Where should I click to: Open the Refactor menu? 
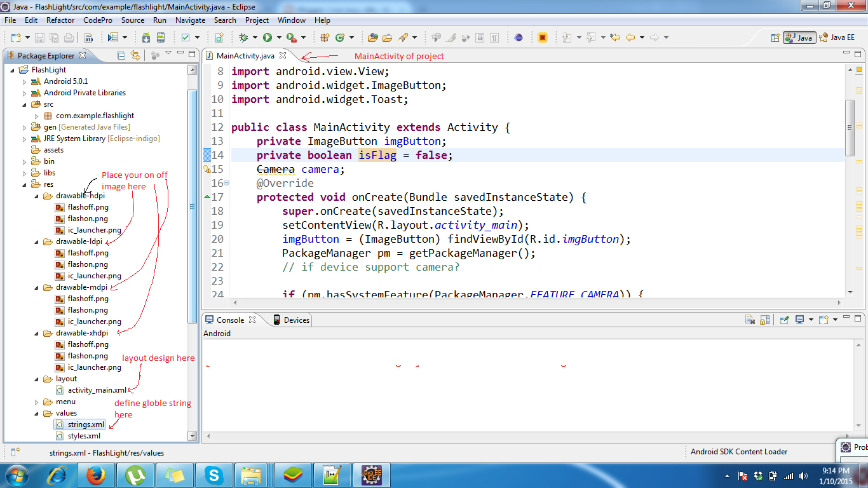tap(60, 20)
